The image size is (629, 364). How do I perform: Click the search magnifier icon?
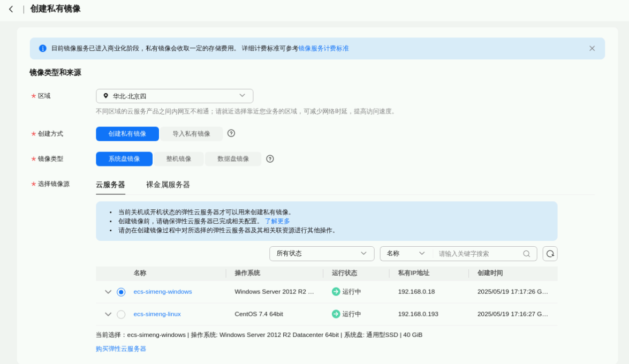click(526, 254)
